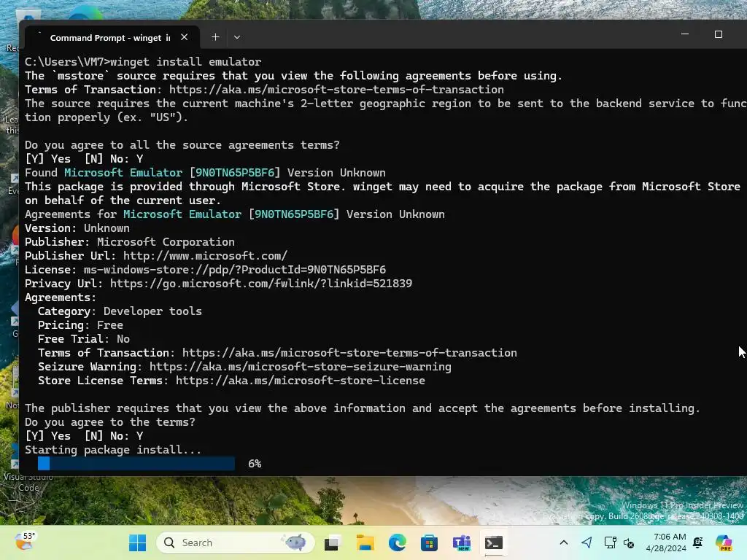Screen dimensions: 747x560
Task: Click 'Category: Developer tools' line
Action: [120, 311]
